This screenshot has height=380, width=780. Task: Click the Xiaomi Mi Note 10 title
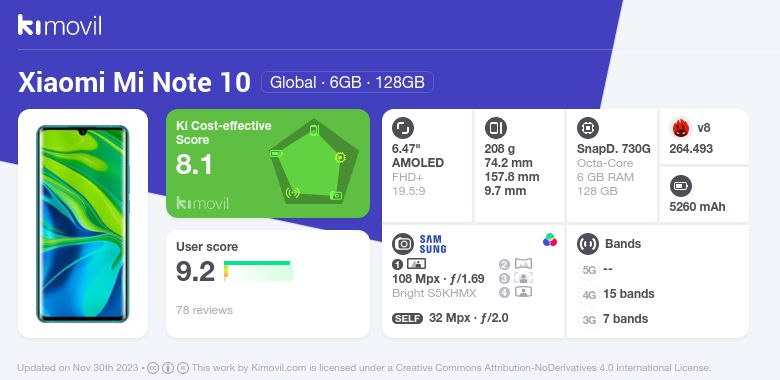pos(134,83)
